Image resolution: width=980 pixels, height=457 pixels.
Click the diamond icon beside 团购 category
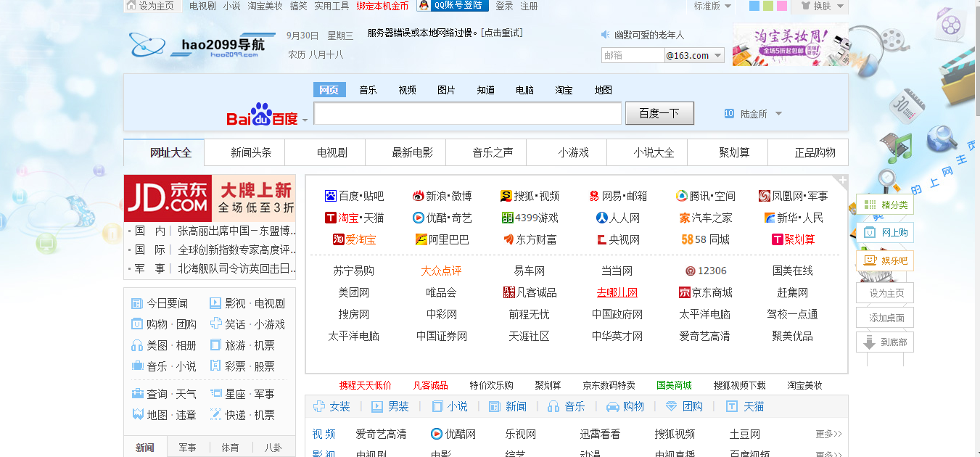[672, 406]
